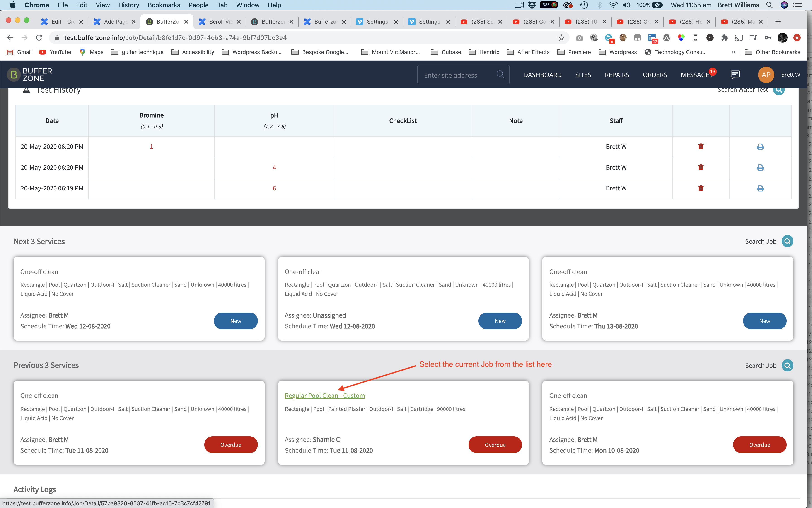Image resolution: width=812 pixels, height=508 pixels.
Task: Click the Chrome address bar URL
Action: 175,38
